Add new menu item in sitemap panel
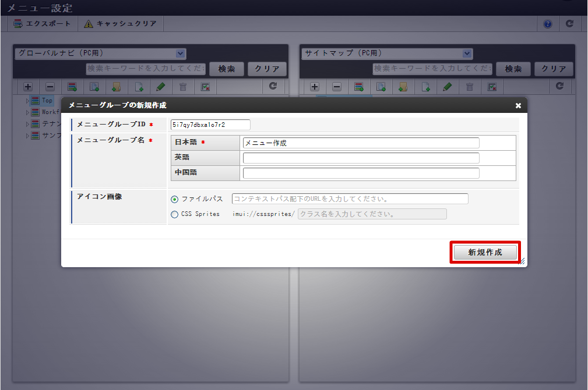This screenshot has height=390, width=588. click(425, 87)
